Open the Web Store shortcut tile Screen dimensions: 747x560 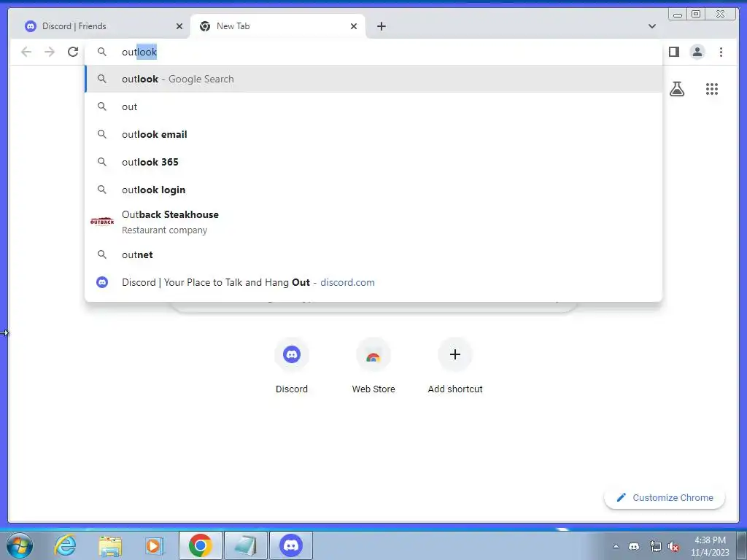(x=373, y=367)
